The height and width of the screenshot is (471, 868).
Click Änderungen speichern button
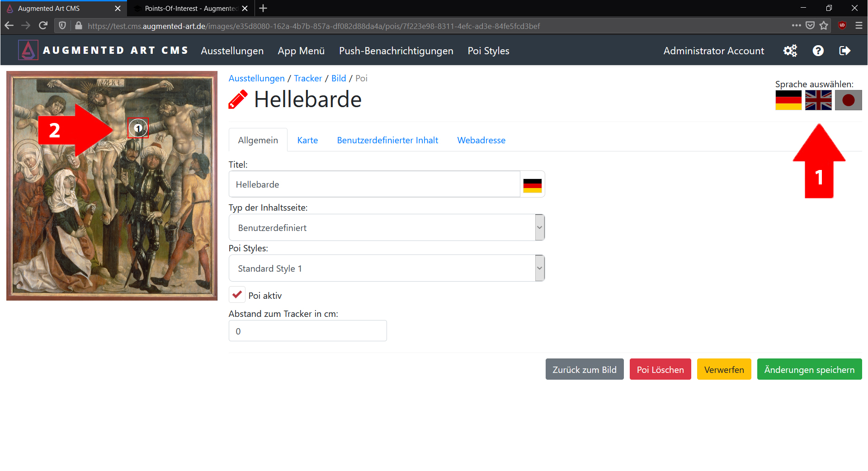coord(809,369)
